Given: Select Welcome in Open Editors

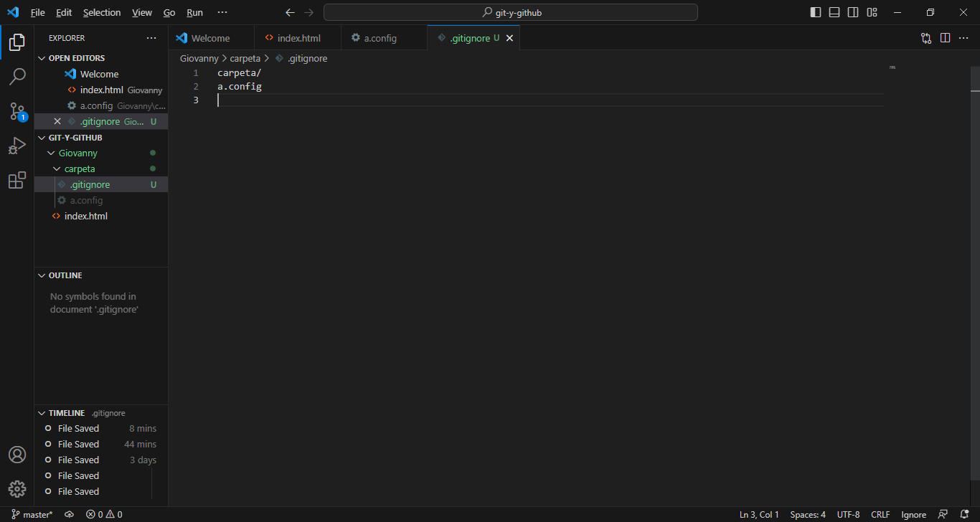Looking at the screenshot, I should (x=101, y=74).
